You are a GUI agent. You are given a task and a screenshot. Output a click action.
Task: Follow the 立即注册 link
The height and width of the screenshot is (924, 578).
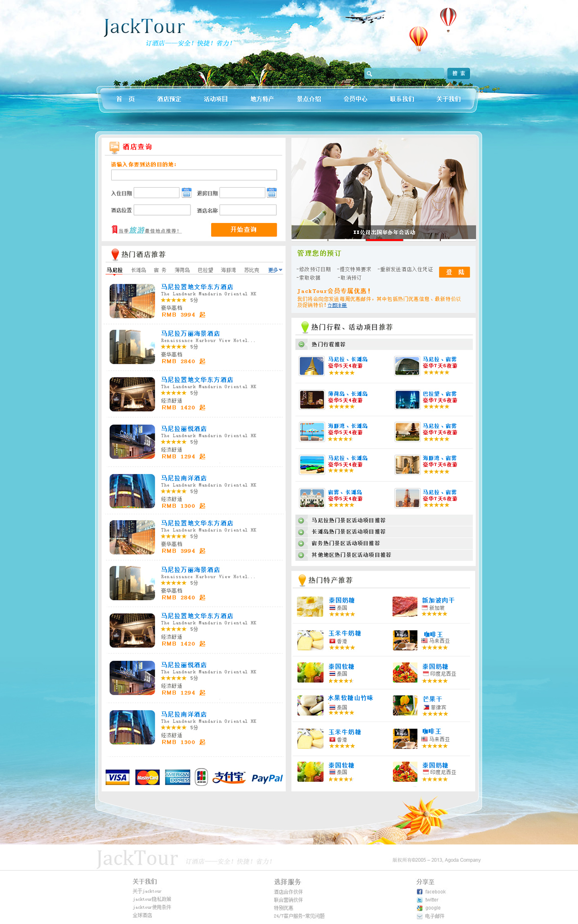tap(337, 305)
